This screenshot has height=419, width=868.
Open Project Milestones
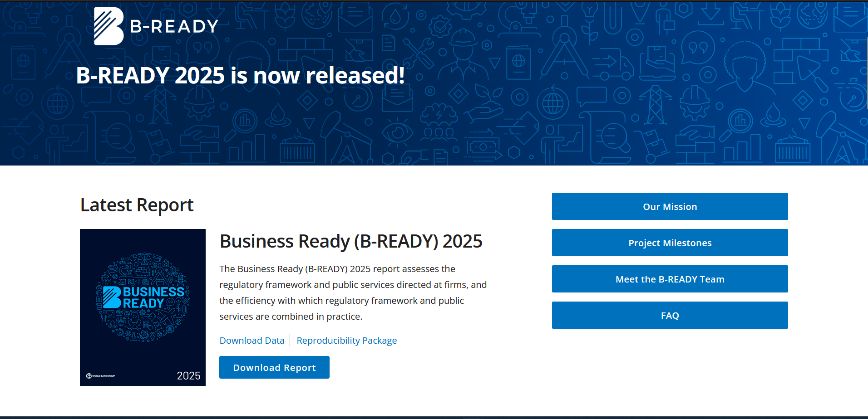[670, 243]
